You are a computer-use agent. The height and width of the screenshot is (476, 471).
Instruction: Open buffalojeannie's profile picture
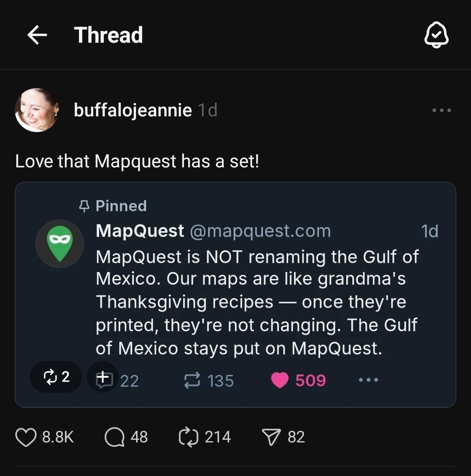[x=37, y=110]
